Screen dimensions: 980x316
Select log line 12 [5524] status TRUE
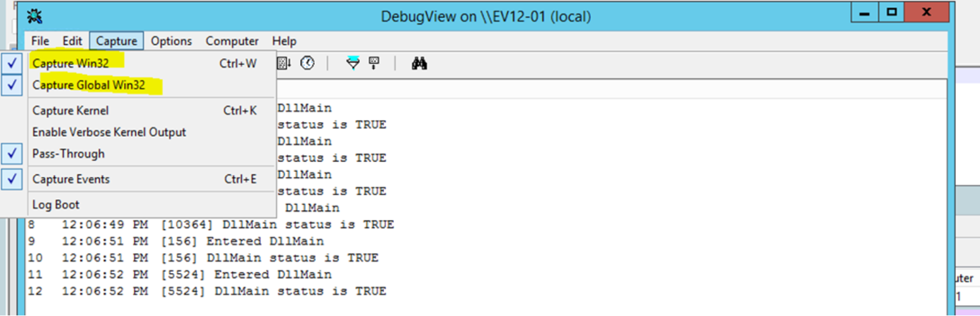click(x=207, y=291)
